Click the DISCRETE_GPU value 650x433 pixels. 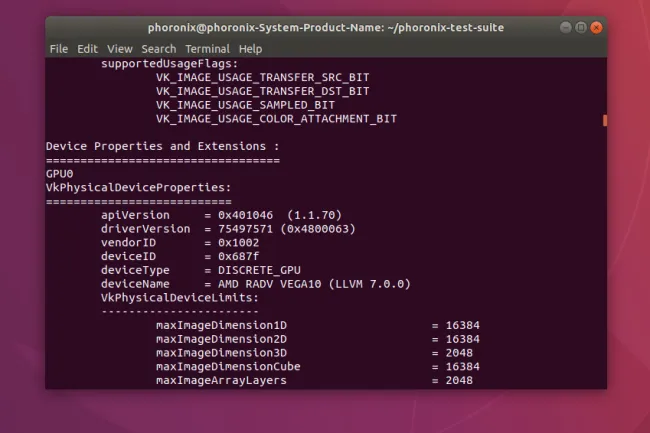(x=259, y=270)
